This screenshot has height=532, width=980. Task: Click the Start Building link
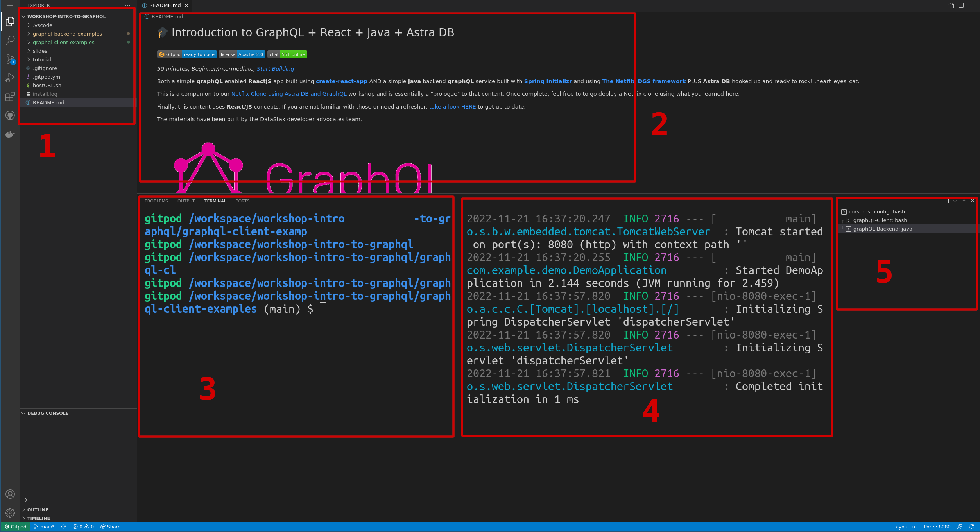pos(275,69)
